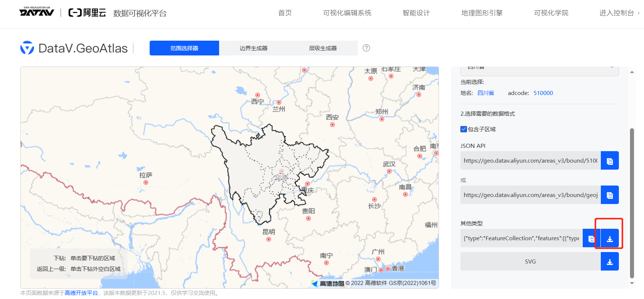
Task: Click the DataV.GeoAtlas logo
Action: 74,48
